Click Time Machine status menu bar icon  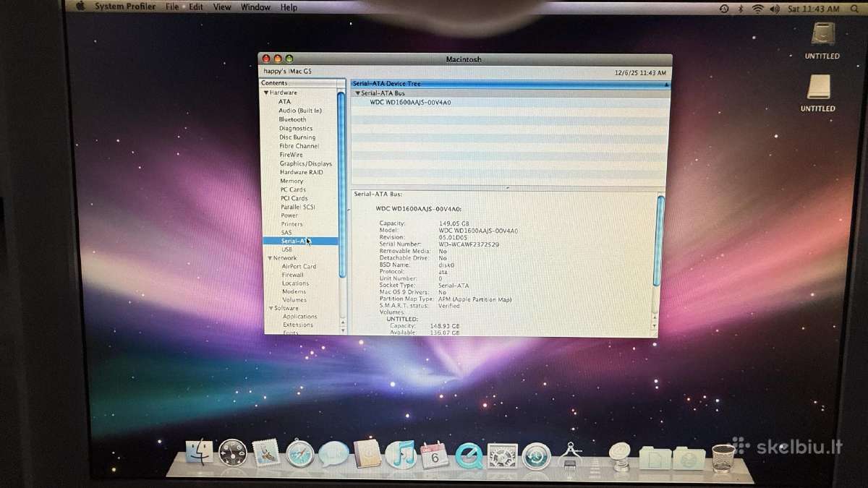click(x=725, y=8)
